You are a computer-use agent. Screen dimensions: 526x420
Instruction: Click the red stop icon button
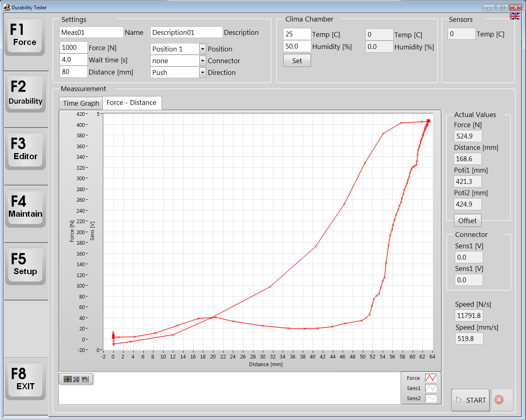pos(502,400)
